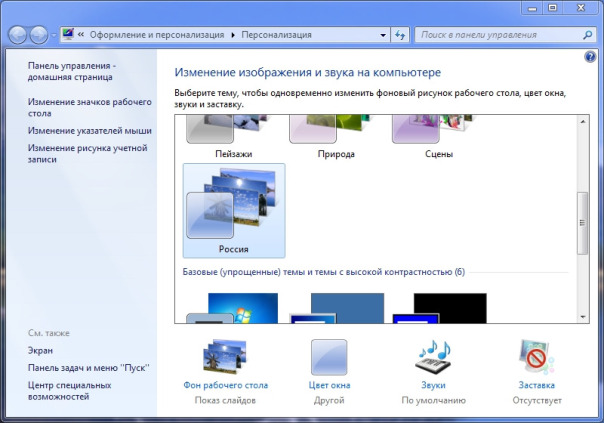
Task: Select the Windows 7 basic theme thumbnail
Action: [233, 308]
